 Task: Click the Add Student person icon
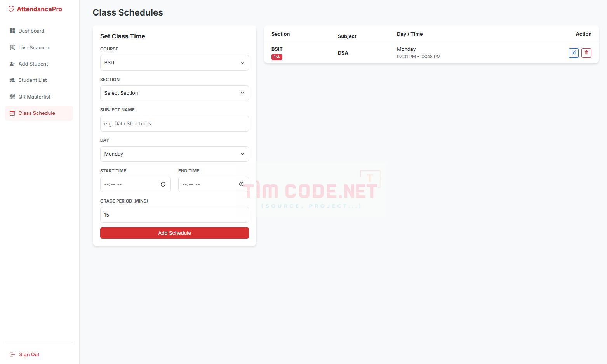[12, 64]
